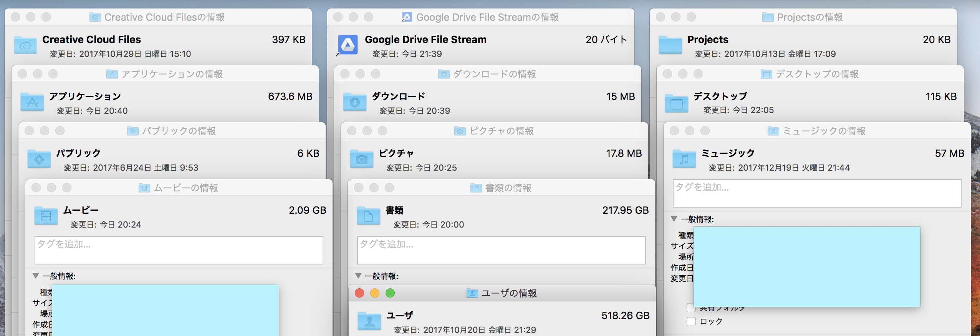Click the tag field in ミュージック info

tap(817, 193)
